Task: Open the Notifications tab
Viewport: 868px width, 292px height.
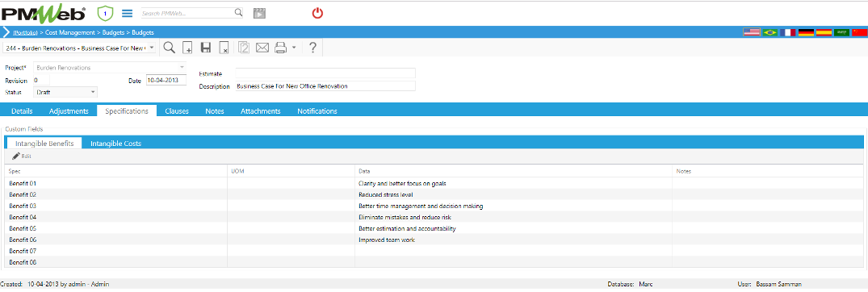Action: (x=317, y=111)
